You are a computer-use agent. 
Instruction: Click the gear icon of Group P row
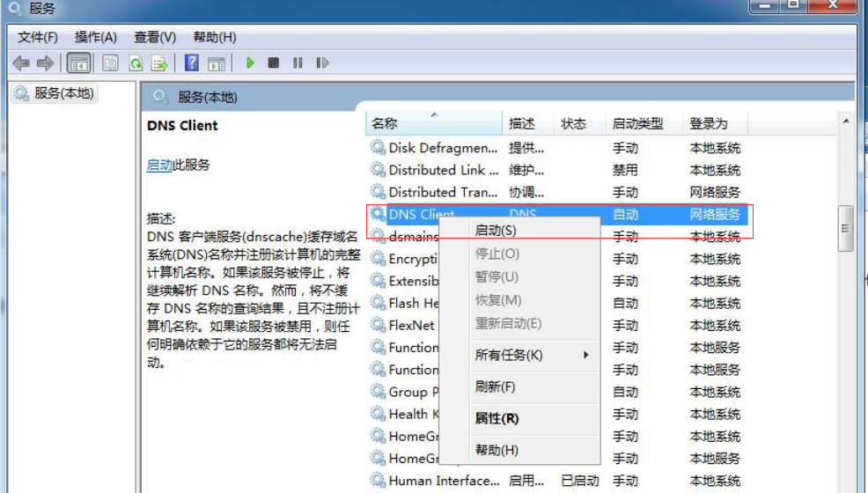(x=378, y=392)
